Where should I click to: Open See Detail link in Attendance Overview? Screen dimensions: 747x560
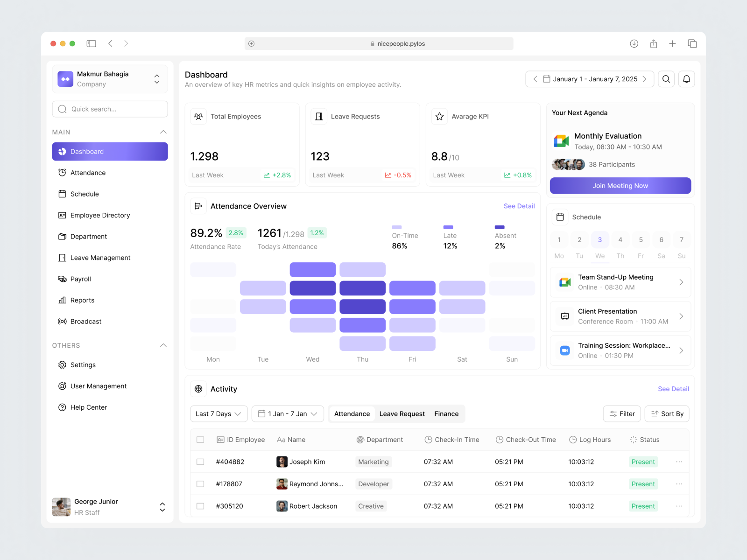click(519, 206)
